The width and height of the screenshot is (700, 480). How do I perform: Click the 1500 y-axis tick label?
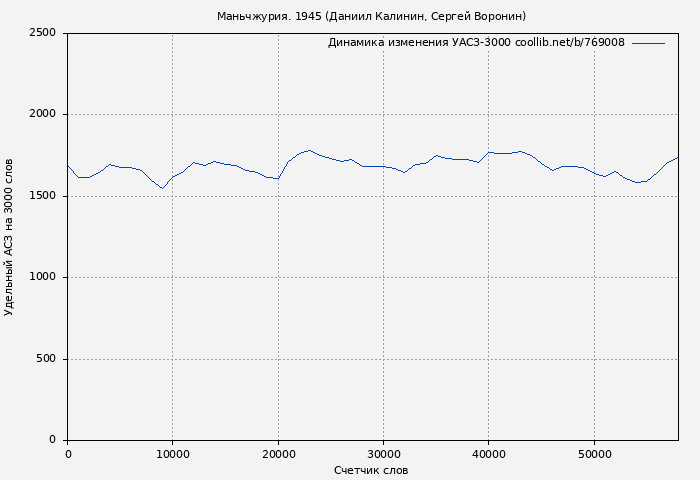tap(42, 196)
